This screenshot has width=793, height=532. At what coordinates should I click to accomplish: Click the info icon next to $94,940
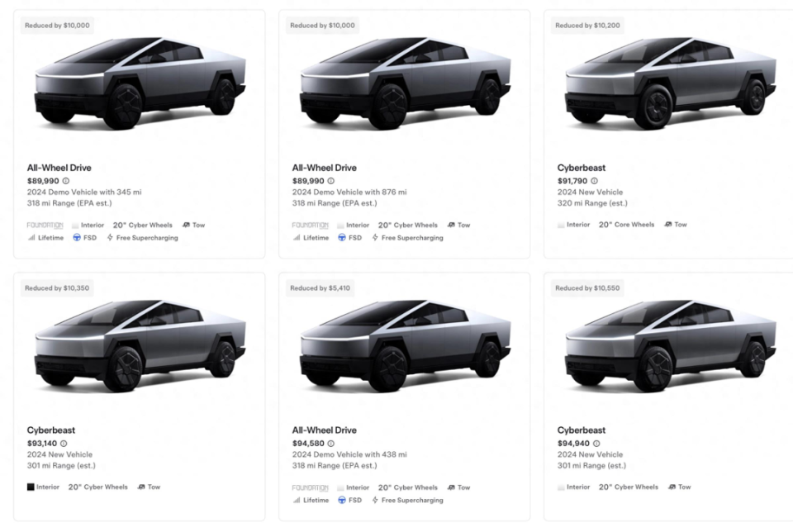point(596,444)
